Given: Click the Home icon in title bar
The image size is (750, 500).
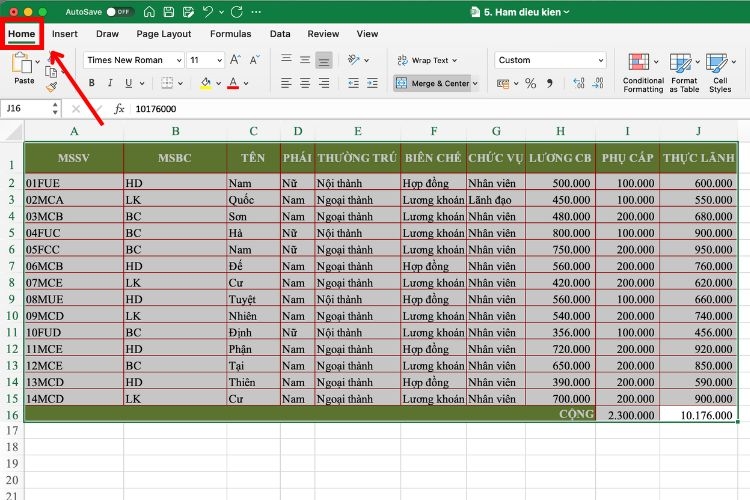Looking at the screenshot, I should pos(149,12).
